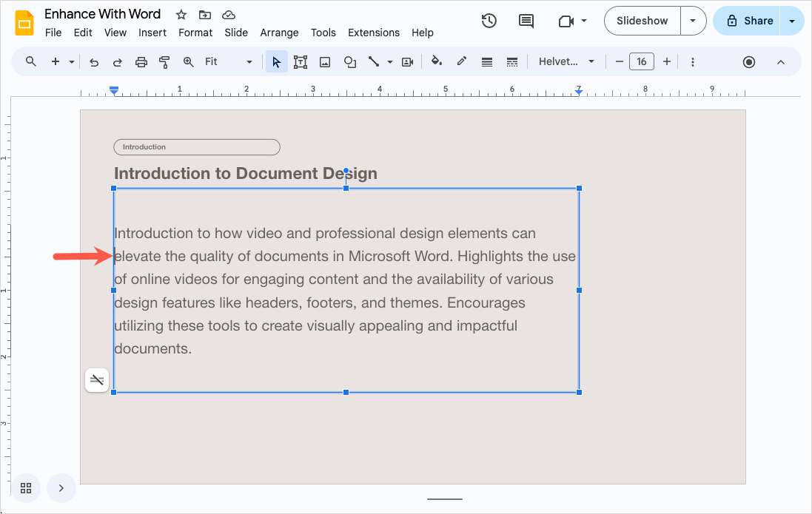
Task: Search the menus with magnifier icon
Action: pyautogui.click(x=31, y=61)
